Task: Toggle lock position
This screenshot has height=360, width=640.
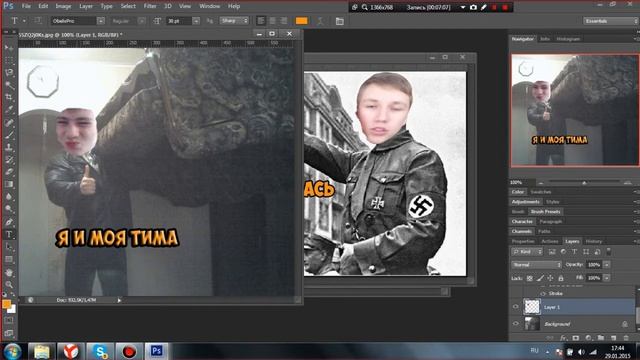Action: (x=550, y=278)
